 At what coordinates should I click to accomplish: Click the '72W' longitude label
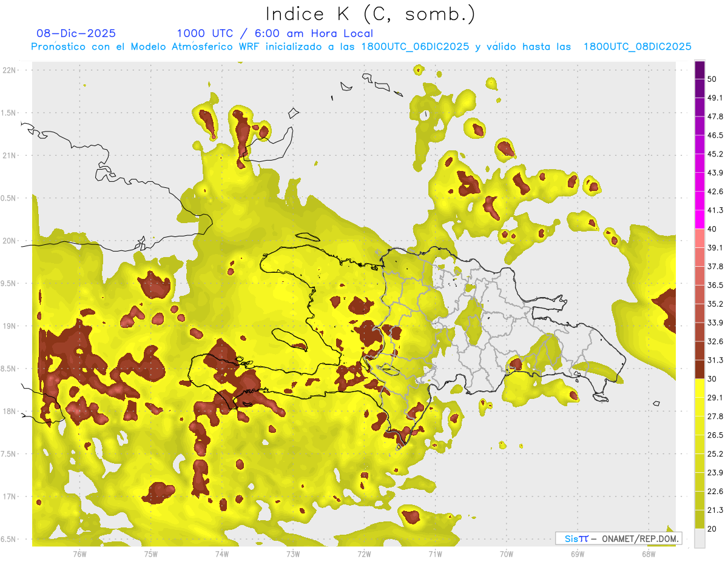pyautogui.click(x=364, y=554)
